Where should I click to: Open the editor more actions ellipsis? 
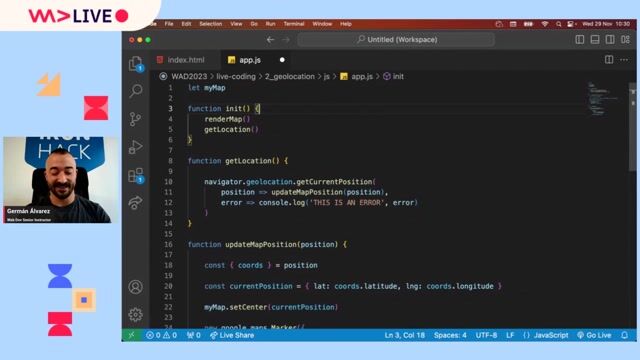(x=624, y=60)
